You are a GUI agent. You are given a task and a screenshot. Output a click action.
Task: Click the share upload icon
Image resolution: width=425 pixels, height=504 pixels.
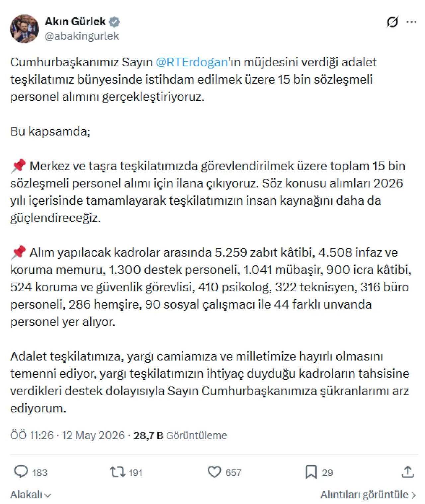click(x=407, y=472)
